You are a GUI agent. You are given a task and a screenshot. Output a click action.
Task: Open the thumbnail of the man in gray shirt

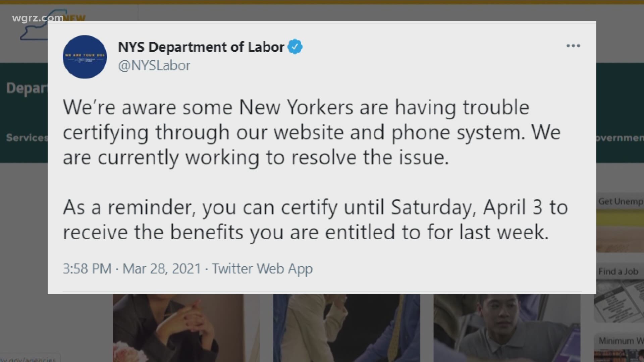click(506, 328)
